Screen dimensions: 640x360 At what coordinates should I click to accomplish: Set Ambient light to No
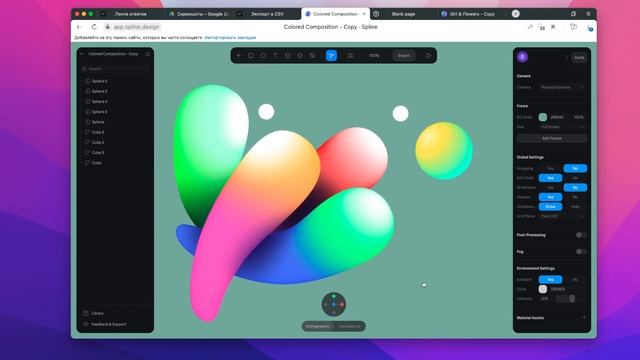575,280
